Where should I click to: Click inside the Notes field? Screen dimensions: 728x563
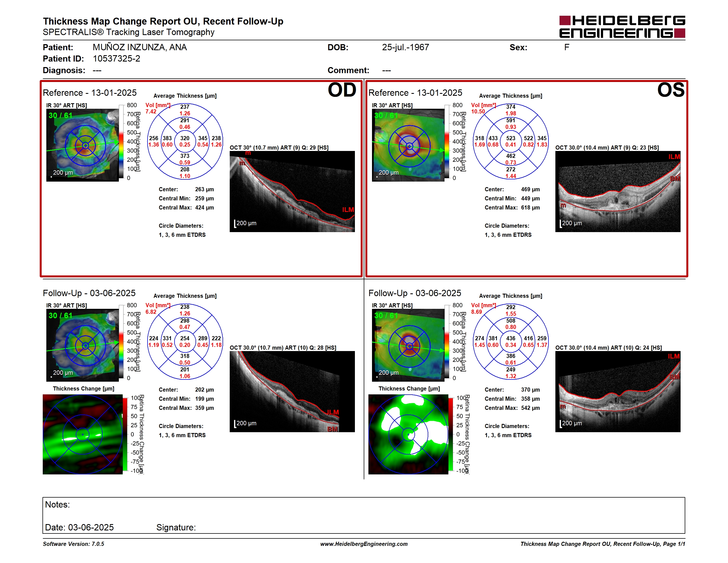[364, 515]
